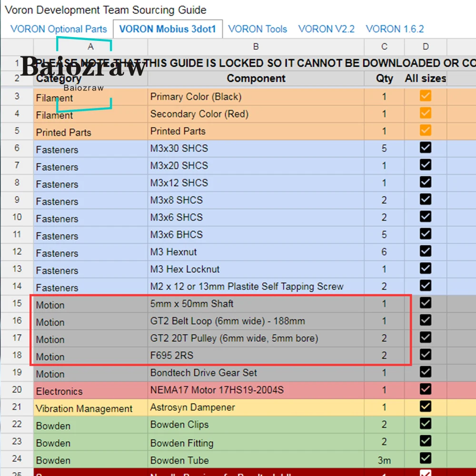This screenshot has width=476, height=476.
Task: Select the Bowden Fitting cell
Action: click(x=256, y=442)
